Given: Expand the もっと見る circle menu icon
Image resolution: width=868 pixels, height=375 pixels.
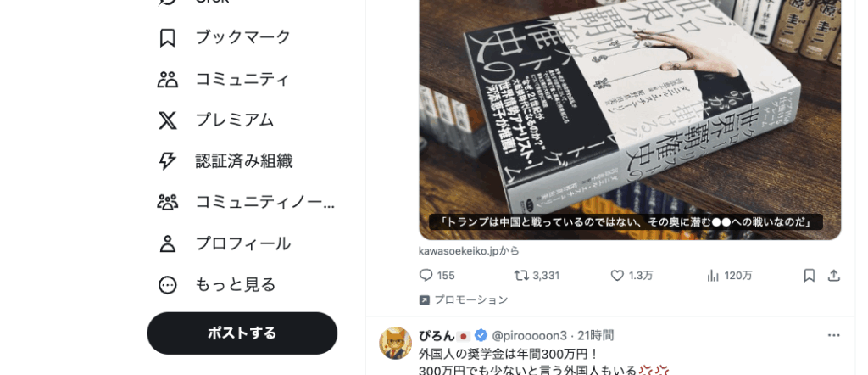Looking at the screenshot, I should tap(167, 285).
